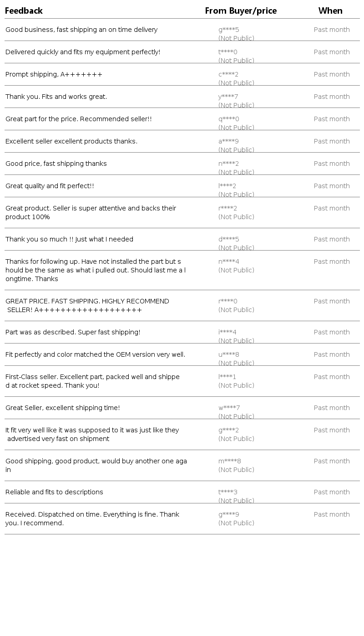Click buyer d****5 username

[228, 240]
